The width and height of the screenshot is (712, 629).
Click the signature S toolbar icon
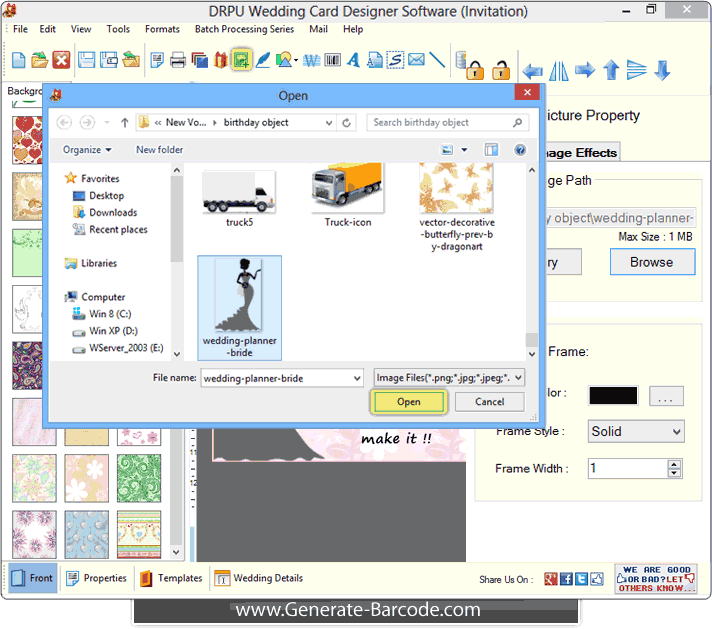tap(395, 60)
